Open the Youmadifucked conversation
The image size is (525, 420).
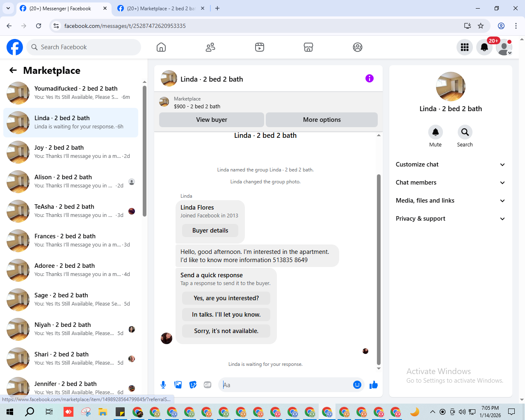pos(71,93)
